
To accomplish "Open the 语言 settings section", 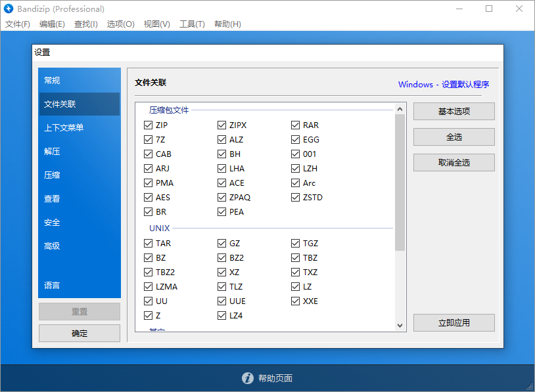I will click(79, 285).
